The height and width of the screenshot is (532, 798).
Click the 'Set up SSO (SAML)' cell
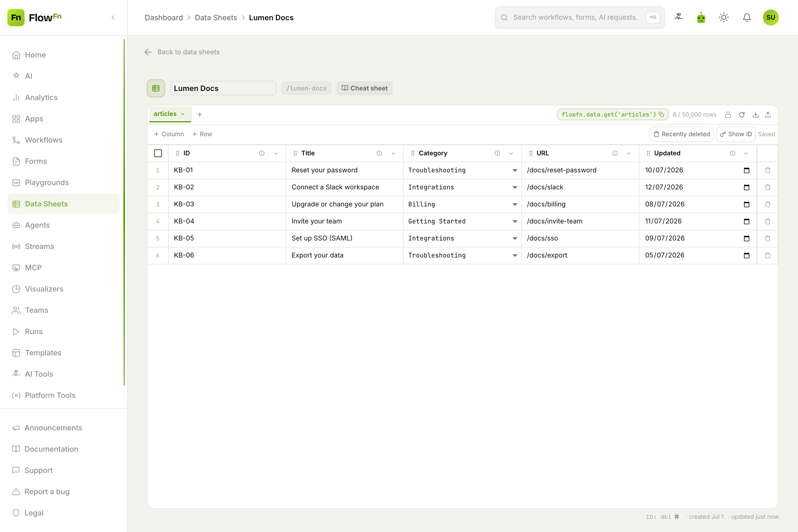[x=345, y=239]
